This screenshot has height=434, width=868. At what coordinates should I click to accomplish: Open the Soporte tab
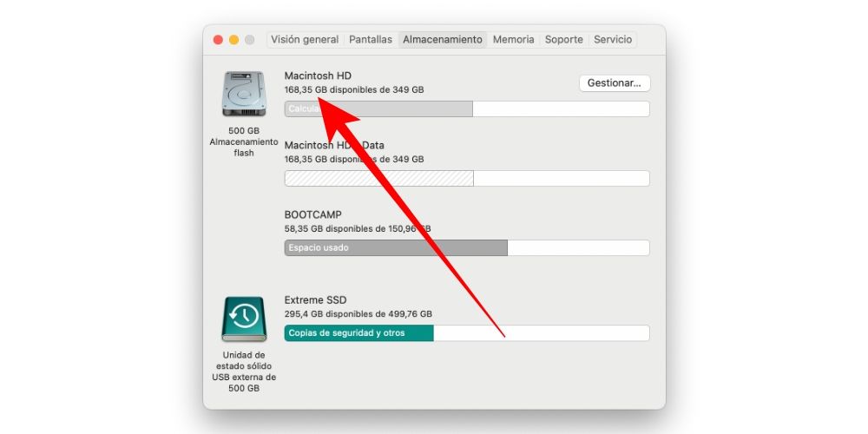564,40
